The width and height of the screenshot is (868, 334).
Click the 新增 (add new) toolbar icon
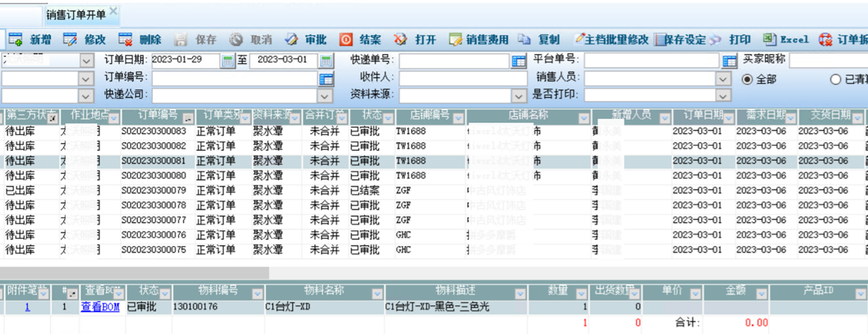coord(16,39)
